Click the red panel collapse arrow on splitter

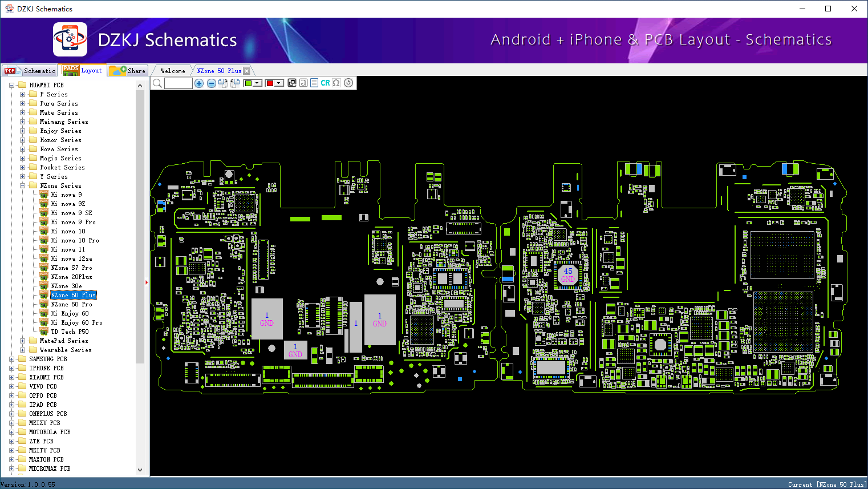tap(147, 282)
